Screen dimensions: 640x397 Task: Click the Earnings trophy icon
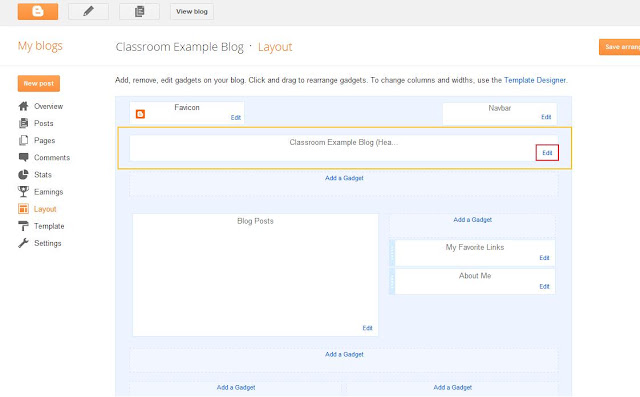pos(24,192)
